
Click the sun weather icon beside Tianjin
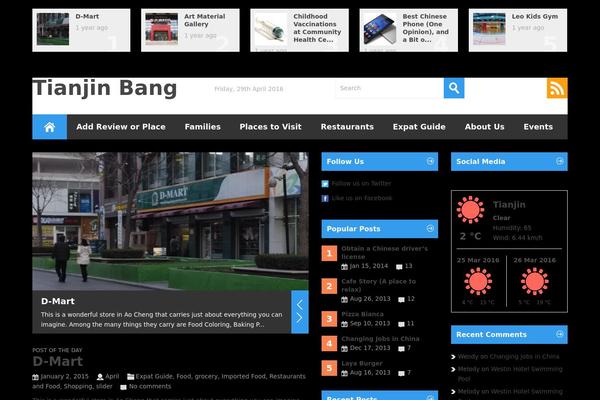[470, 210]
